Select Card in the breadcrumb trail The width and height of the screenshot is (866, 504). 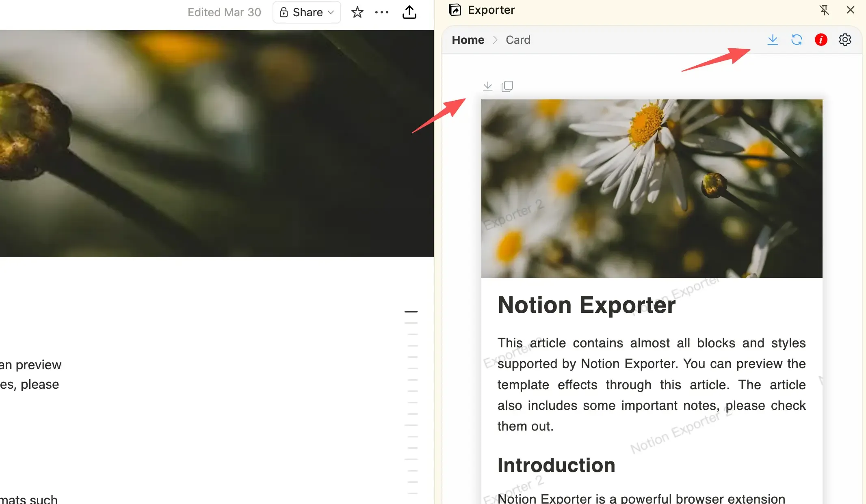[x=518, y=40]
